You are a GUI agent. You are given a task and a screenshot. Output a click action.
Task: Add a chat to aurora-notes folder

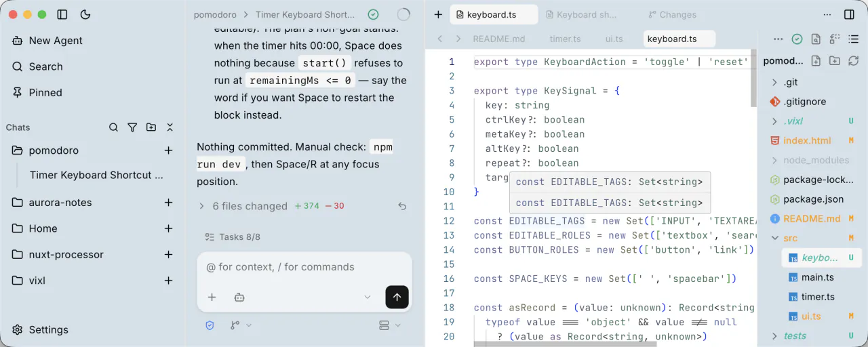pos(168,203)
